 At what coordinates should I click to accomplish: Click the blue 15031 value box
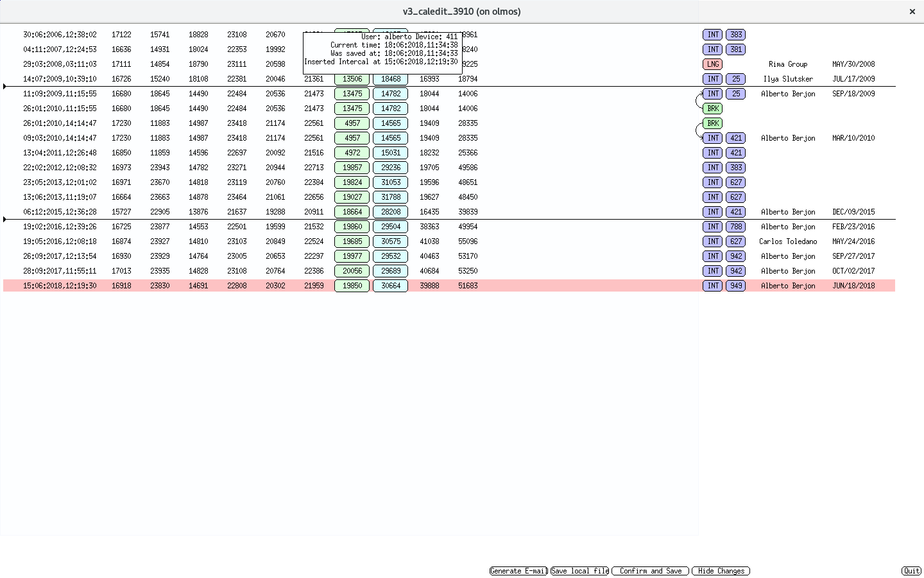click(x=390, y=153)
